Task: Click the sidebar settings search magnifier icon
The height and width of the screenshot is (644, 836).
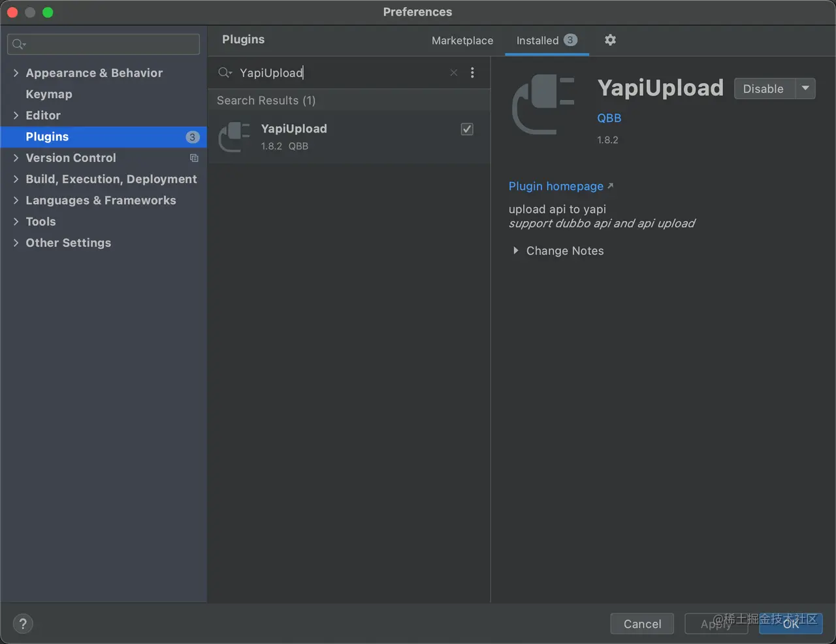Action: 18,44
